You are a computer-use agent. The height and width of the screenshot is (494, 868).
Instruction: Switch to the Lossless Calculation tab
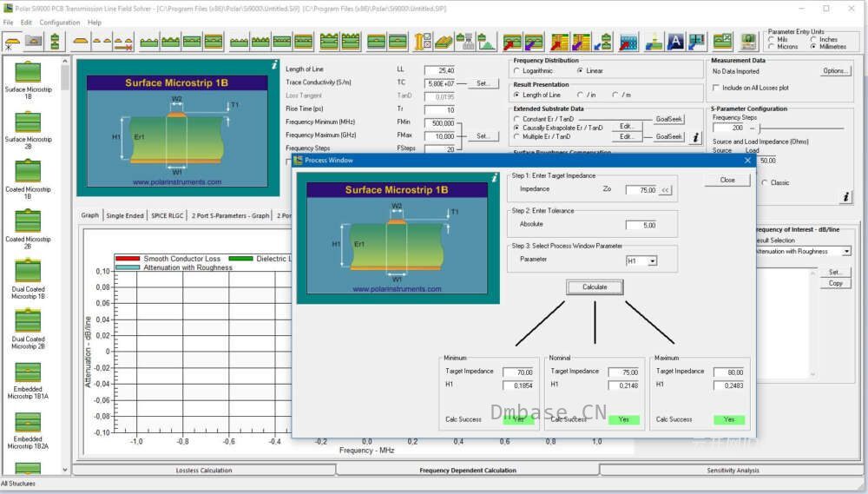pyautogui.click(x=204, y=471)
